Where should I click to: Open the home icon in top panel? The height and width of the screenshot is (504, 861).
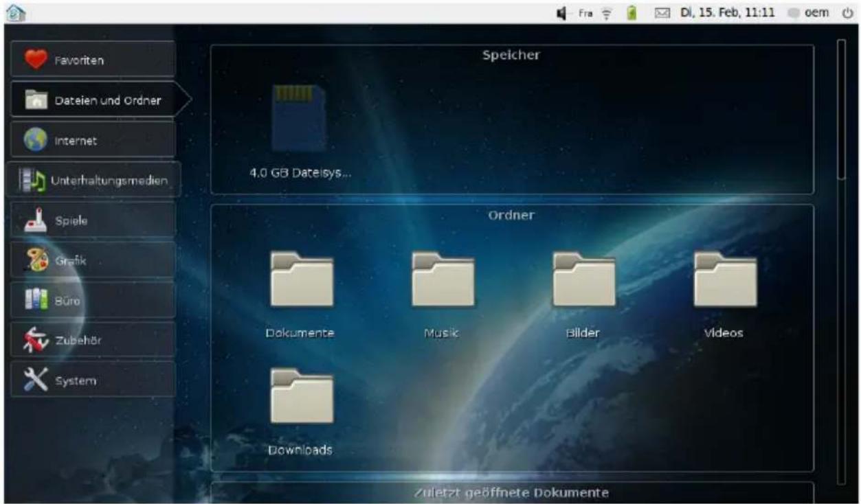point(15,12)
